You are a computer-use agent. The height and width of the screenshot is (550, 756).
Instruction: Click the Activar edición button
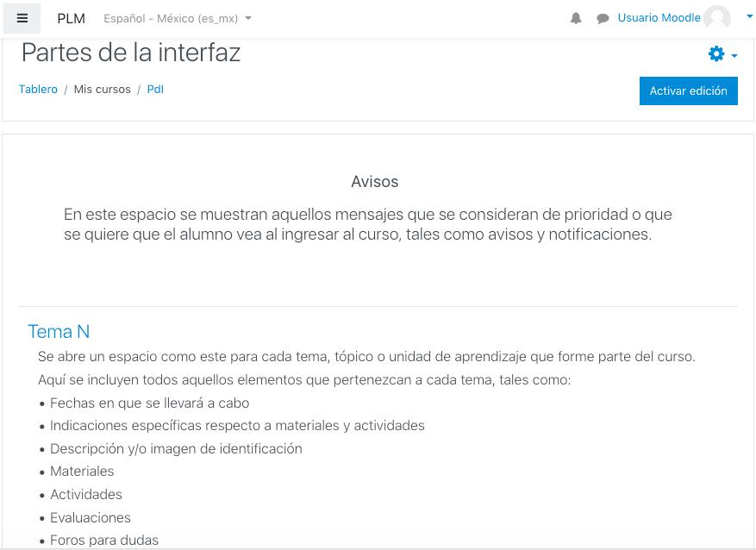[689, 91]
